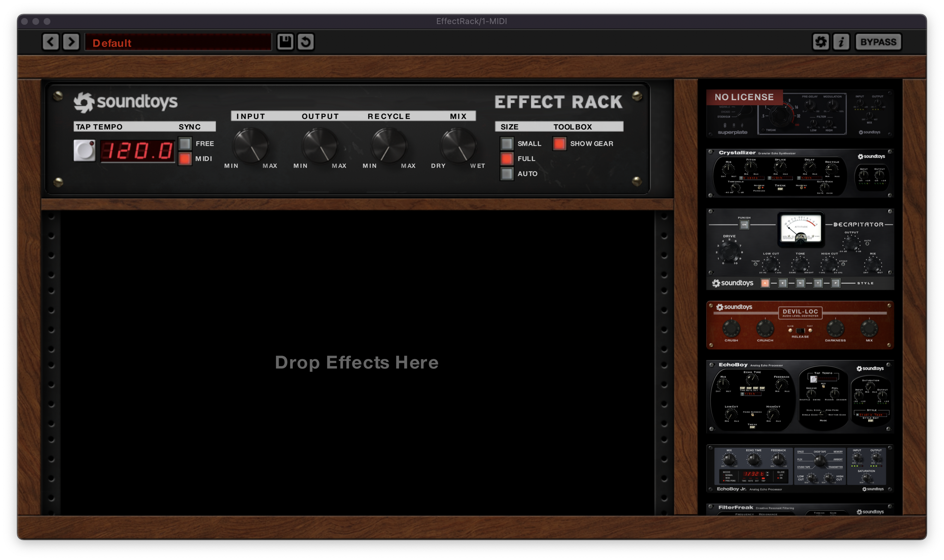Set sync mode to MIDI

(185, 159)
